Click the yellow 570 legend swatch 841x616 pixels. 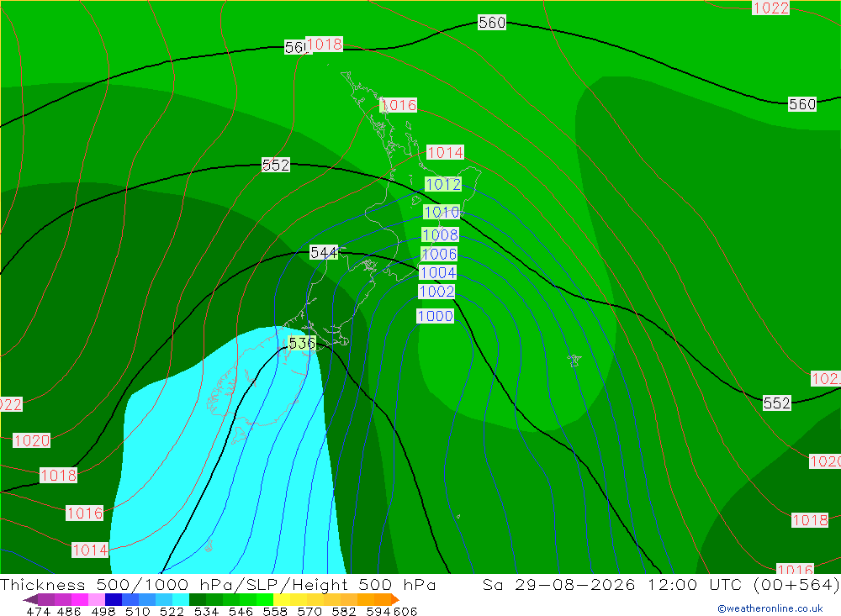pyautogui.click(x=299, y=599)
